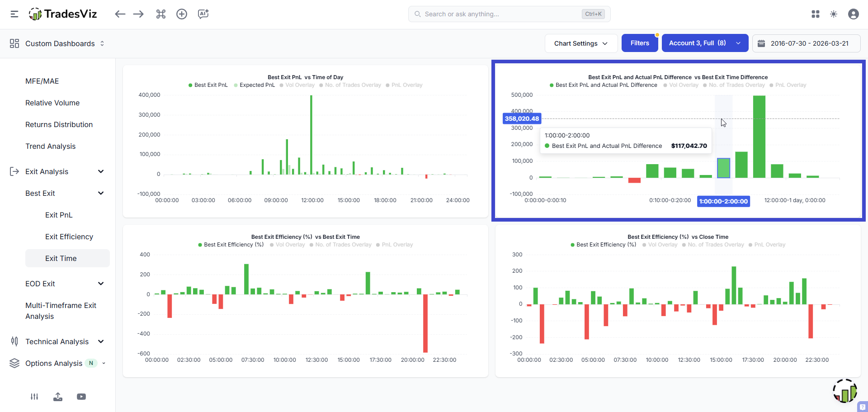Open the AI chat assistant icon

coord(203,14)
